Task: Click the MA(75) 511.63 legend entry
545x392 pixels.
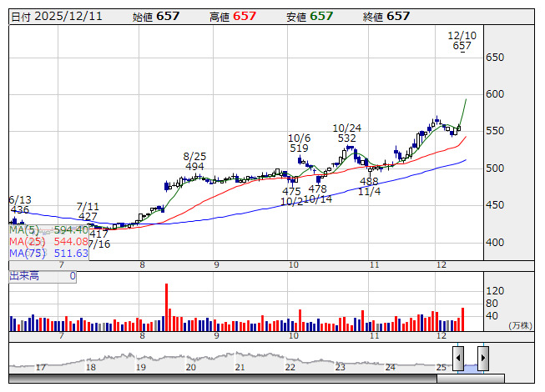Action: point(48,253)
